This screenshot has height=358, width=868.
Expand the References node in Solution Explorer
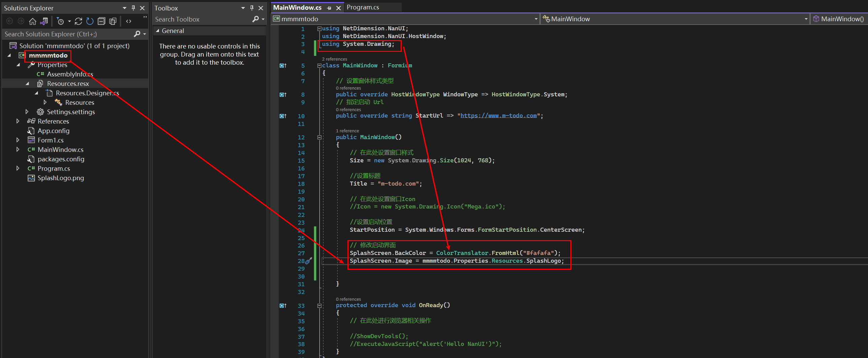[x=18, y=121]
